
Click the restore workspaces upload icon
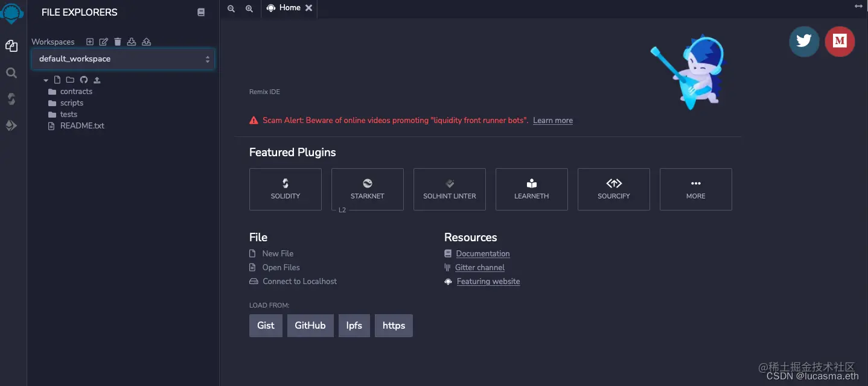point(147,42)
